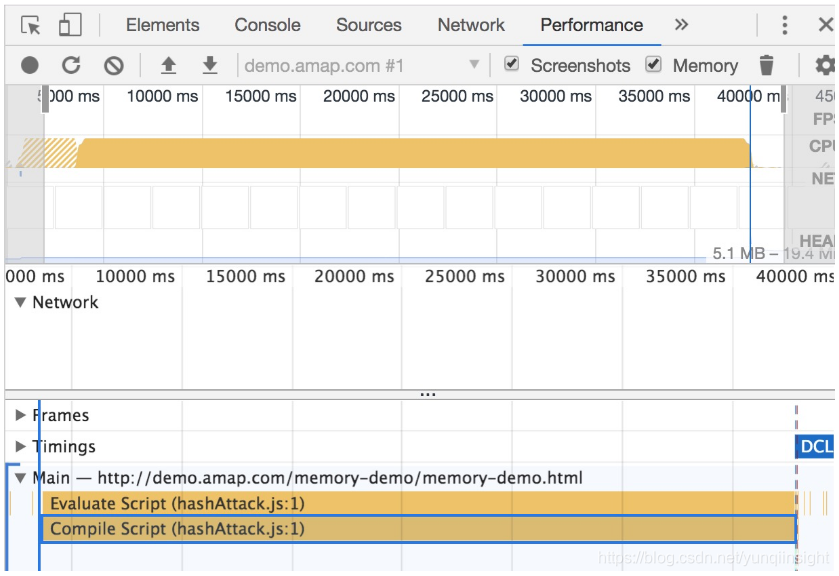Start recording with the record button
This screenshot has height=576, width=839.
coord(30,65)
